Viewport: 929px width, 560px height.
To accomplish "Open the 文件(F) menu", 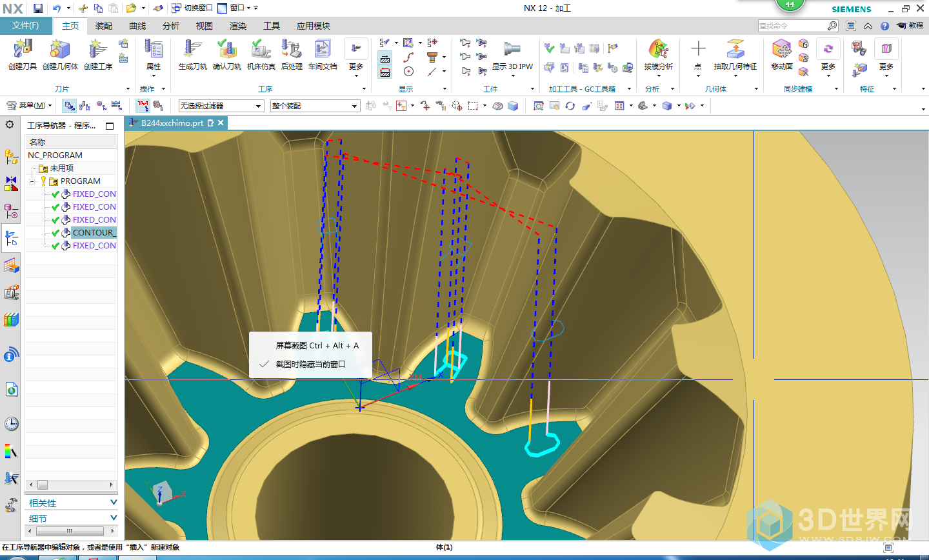I will (x=26, y=26).
